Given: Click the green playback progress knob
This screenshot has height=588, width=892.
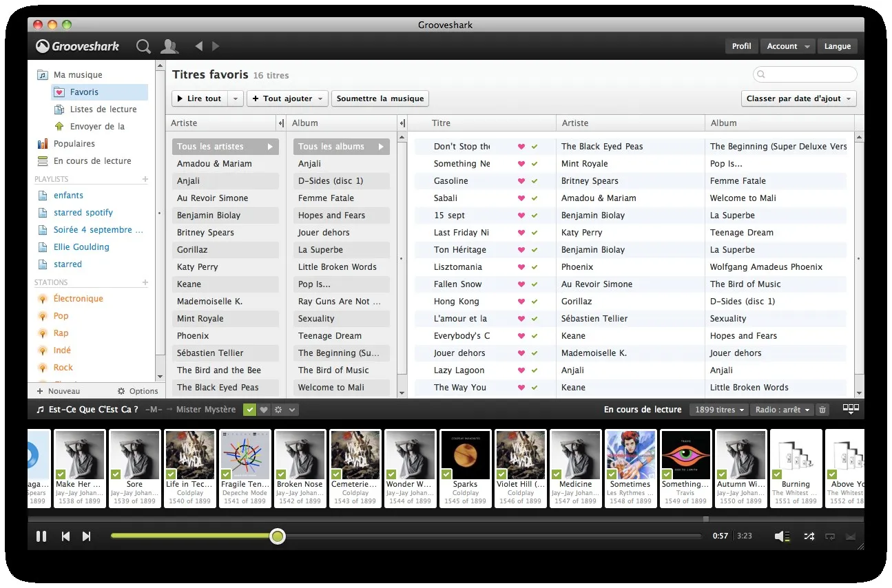Looking at the screenshot, I should point(278,536).
